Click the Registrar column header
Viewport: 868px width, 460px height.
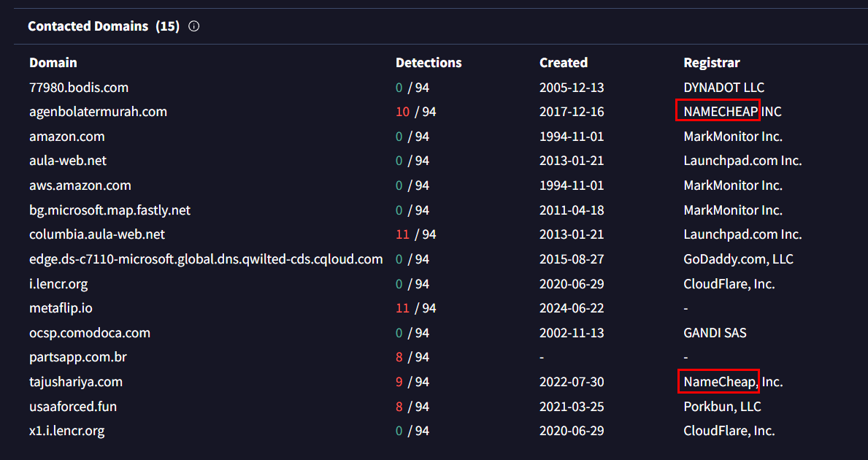point(711,63)
